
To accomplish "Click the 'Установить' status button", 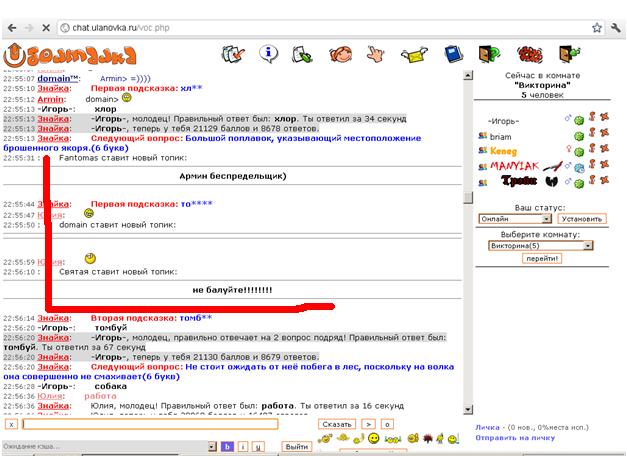I will 581,218.
